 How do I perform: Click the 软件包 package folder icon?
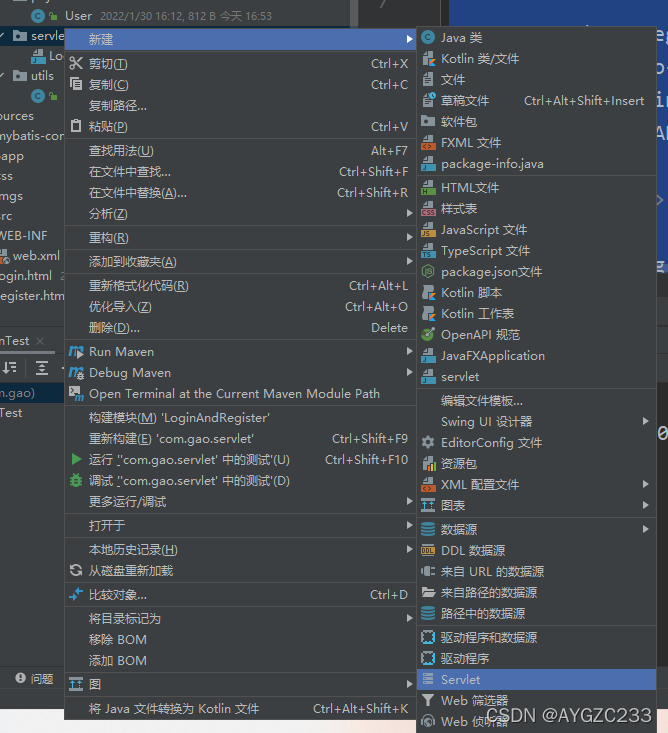pos(428,122)
